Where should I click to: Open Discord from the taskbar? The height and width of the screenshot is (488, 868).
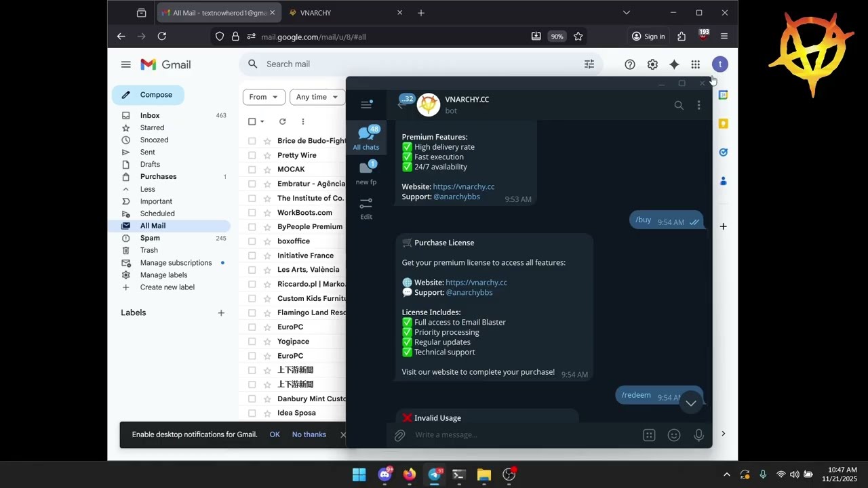pos(384,474)
